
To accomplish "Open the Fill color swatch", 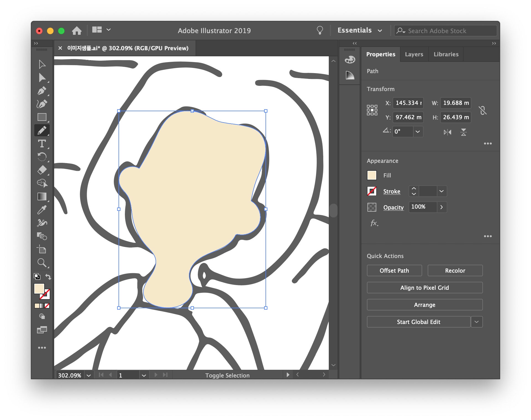I will click(372, 175).
